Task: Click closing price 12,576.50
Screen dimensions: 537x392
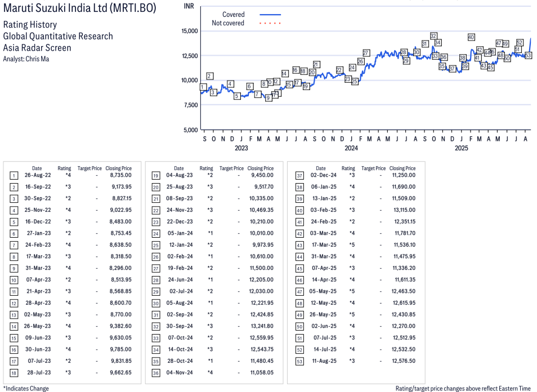Action: pyautogui.click(x=404, y=361)
